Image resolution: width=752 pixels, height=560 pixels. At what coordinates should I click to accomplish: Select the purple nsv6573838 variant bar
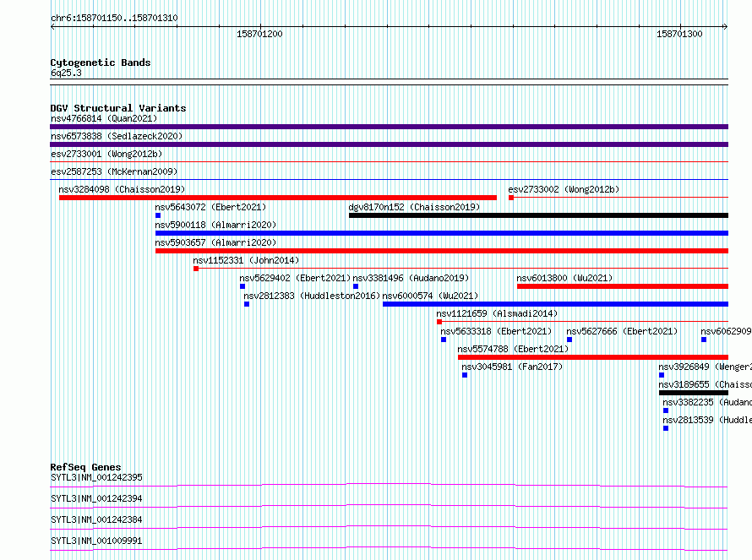389,144
